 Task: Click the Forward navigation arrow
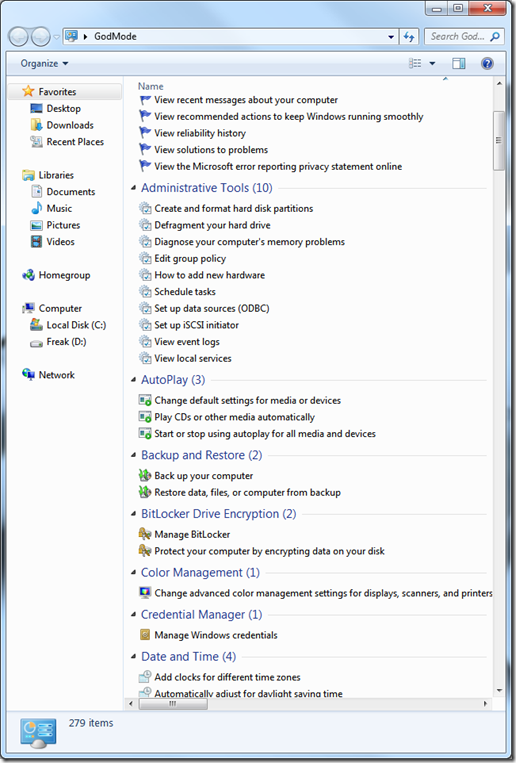click(x=40, y=36)
